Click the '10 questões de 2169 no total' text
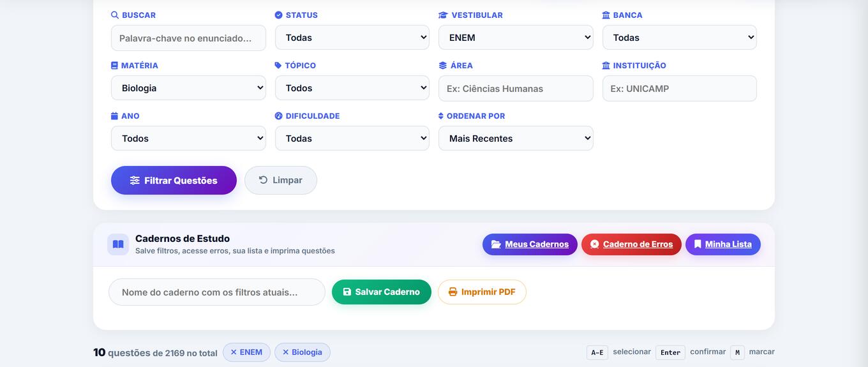Image resolution: width=868 pixels, height=367 pixels. click(x=155, y=352)
